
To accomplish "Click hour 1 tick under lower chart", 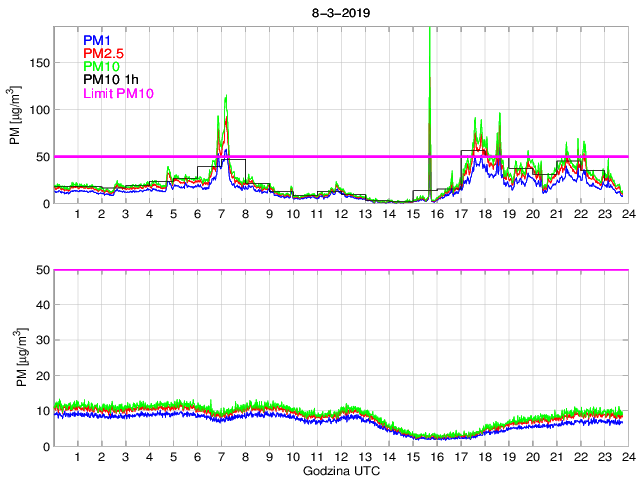I will [78, 457].
